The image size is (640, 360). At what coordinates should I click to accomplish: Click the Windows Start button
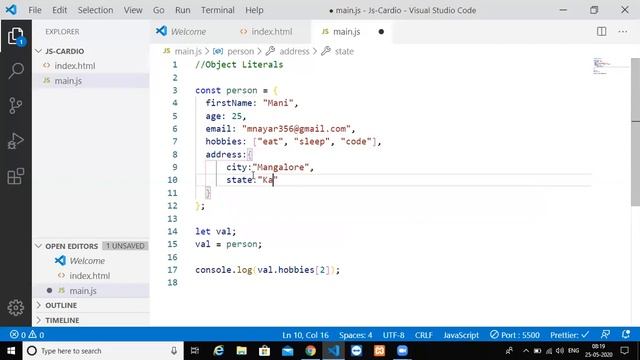click(x=11, y=351)
